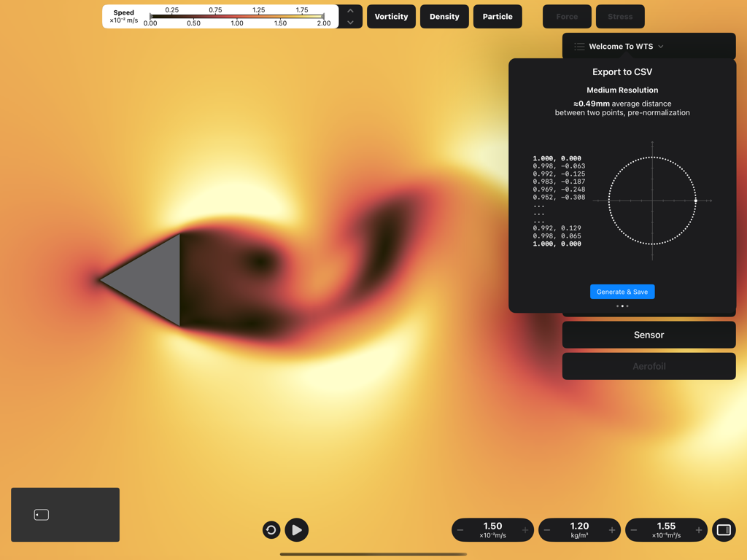
Task: Open the Sensor panel
Action: 649,335
